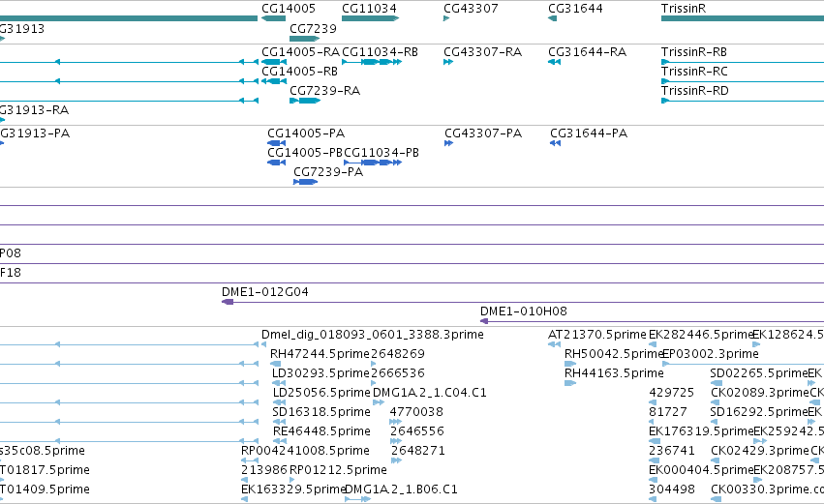Click the EK176319.5prime EST
Screen dimensions: 824x504
pos(655,441)
